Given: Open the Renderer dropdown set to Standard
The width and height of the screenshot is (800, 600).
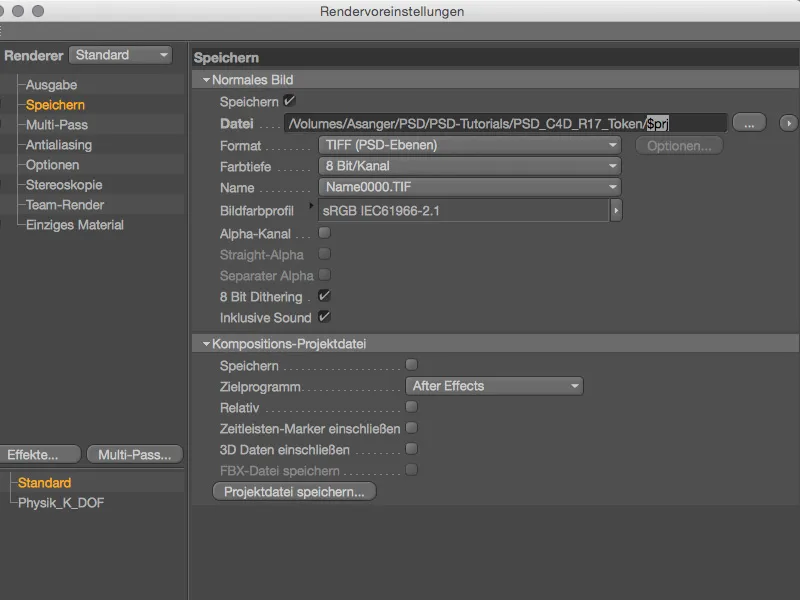Looking at the screenshot, I should click(x=120, y=55).
